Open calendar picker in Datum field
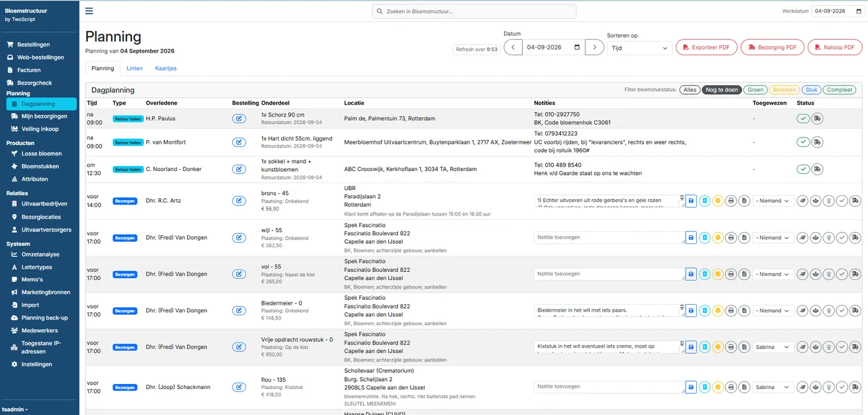This screenshot has height=415, width=868. (577, 47)
